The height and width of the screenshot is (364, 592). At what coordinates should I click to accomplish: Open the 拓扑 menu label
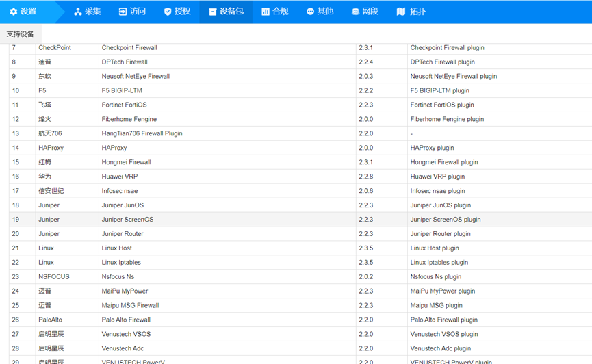pos(417,12)
